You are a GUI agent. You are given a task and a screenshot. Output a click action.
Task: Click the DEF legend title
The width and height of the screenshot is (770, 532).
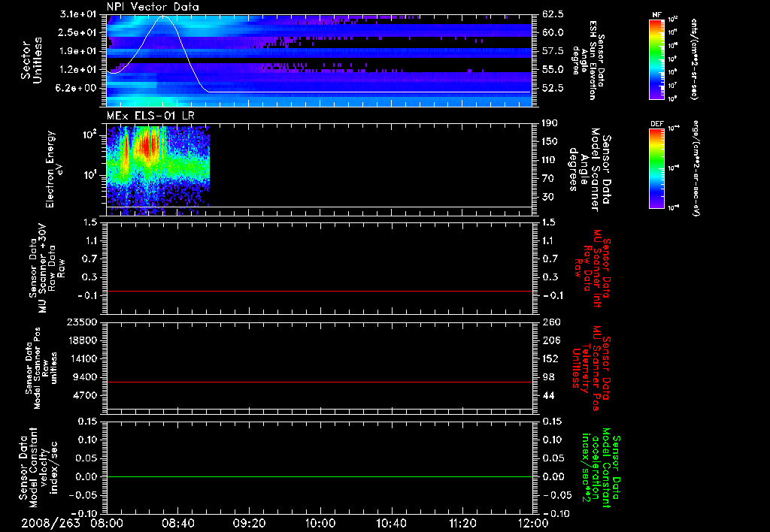click(656, 124)
